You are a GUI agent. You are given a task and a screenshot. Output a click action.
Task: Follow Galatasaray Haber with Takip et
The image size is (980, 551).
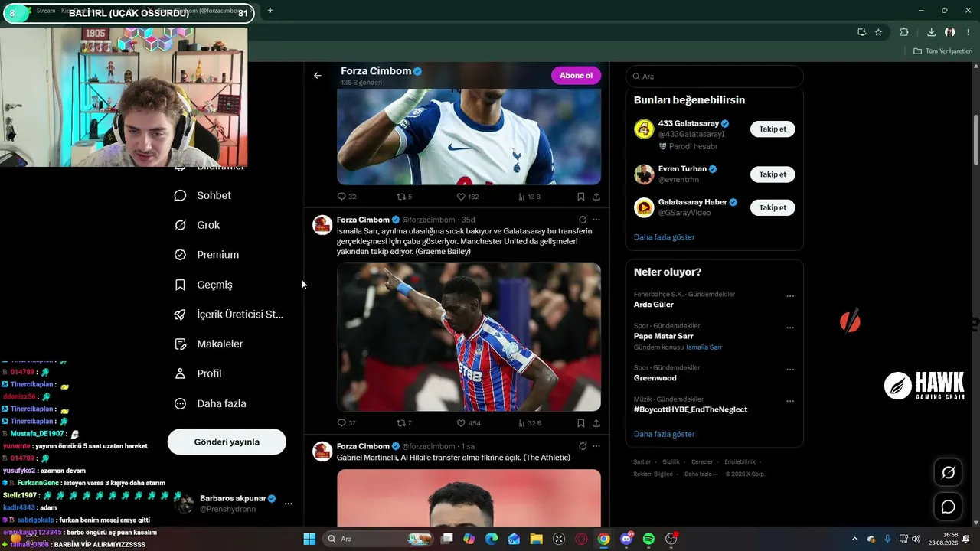click(773, 207)
